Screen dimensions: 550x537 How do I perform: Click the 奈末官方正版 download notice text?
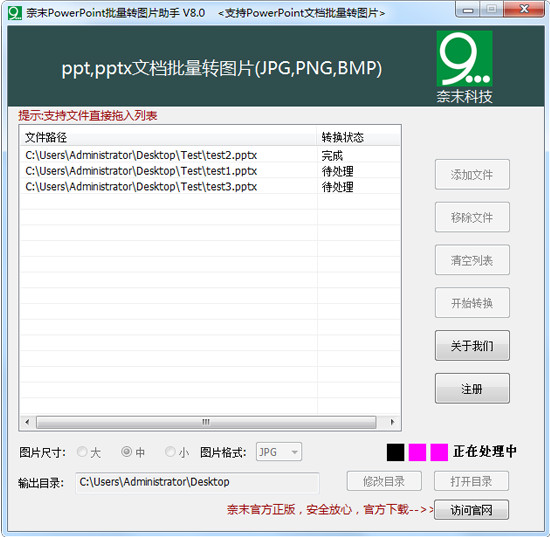(330, 510)
